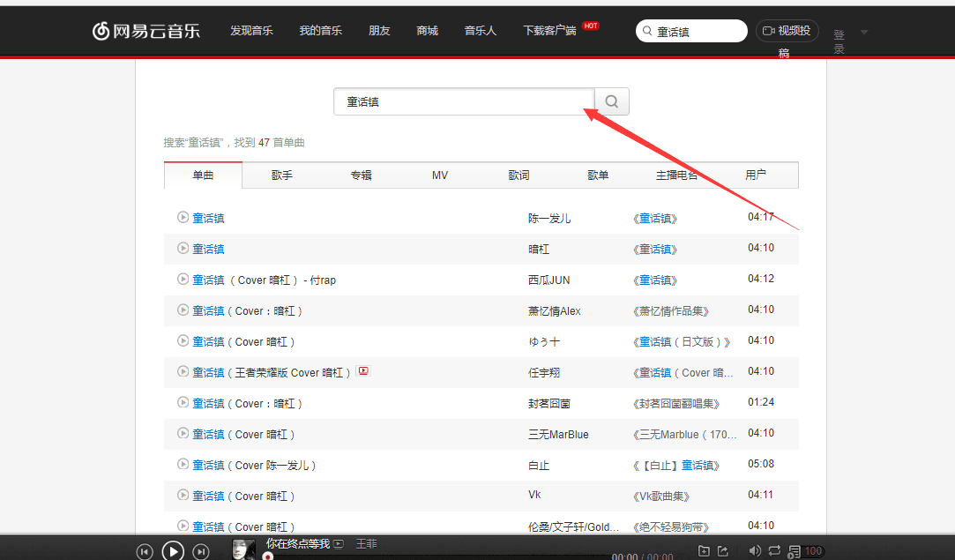The width and height of the screenshot is (955, 560).
Task: Click current song title 你在终点等我
Action: pos(298,543)
